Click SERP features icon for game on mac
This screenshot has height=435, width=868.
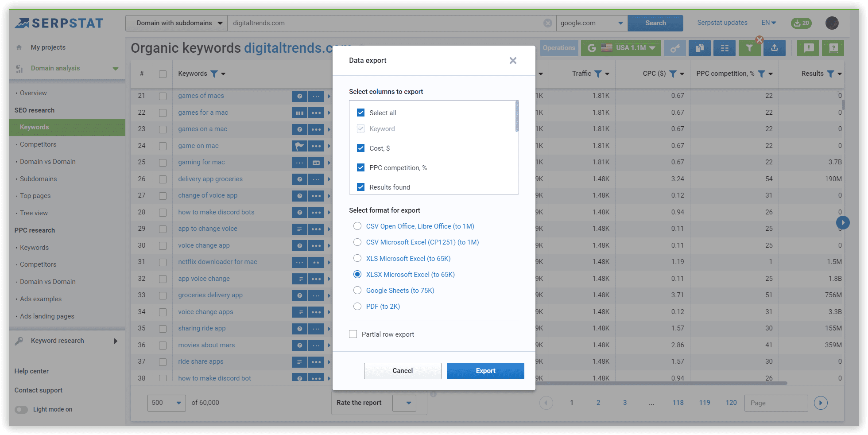point(300,146)
